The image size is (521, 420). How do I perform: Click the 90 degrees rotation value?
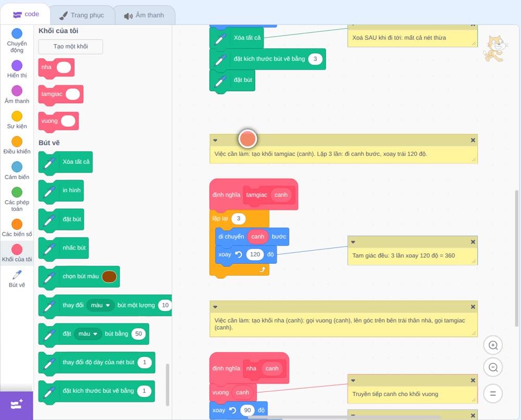pyautogui.click(x=247, y=411)
